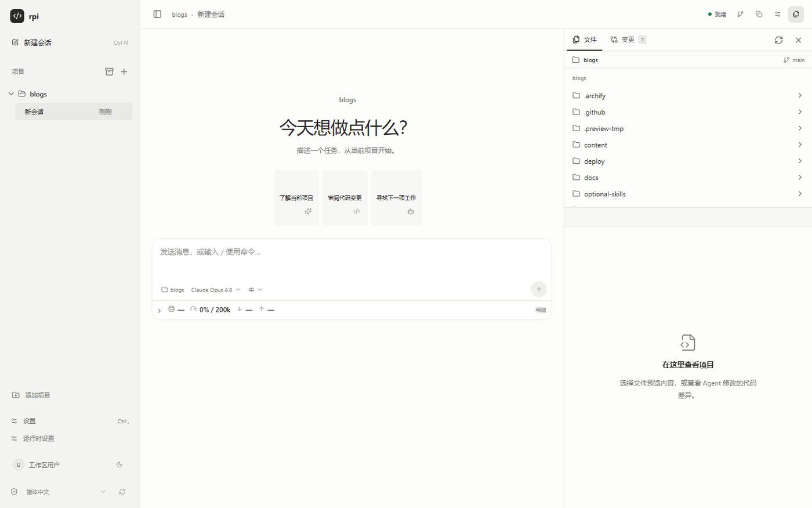
Task: Toggle dark mode with the moon icon
Action: click(x=119, y=464)
